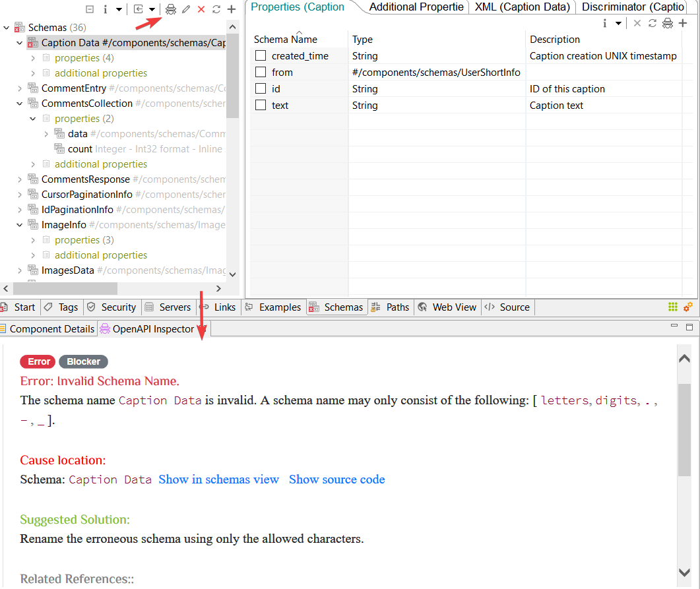Check the created_time property checkbox
This screenshot has width=700, height=589.
[261, 56]
